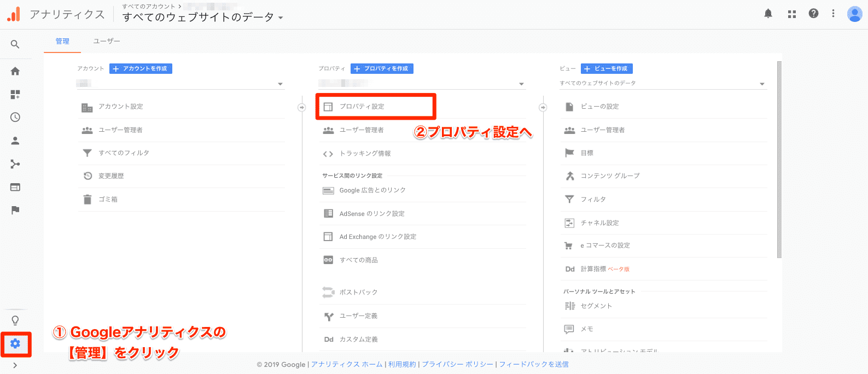The image size is (868, 374).
Task: Open Customization dashboard icon in sidebar
Action: coord(15,95)
